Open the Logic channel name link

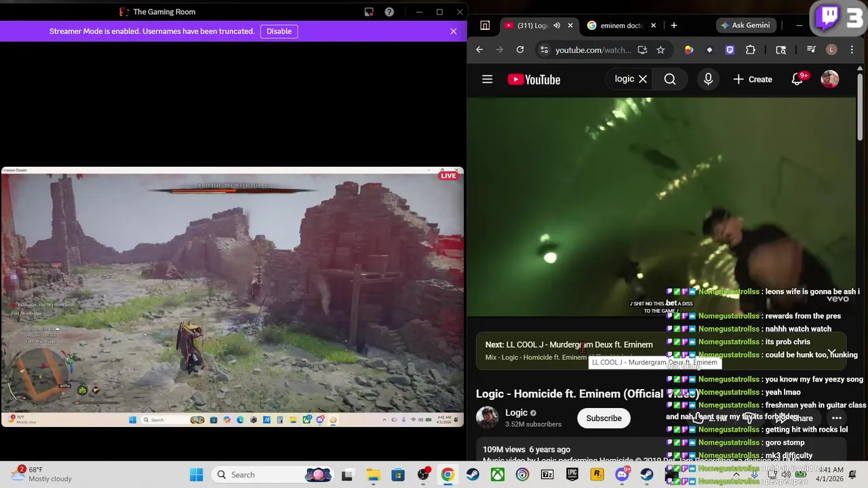click(516, 413)
